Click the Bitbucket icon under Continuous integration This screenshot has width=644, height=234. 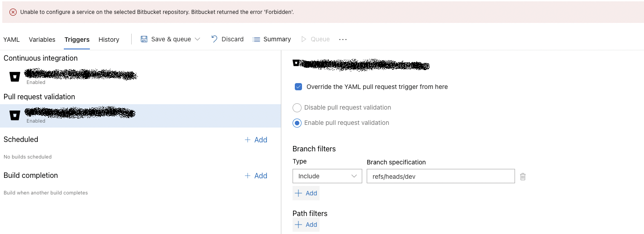(15, 77)
